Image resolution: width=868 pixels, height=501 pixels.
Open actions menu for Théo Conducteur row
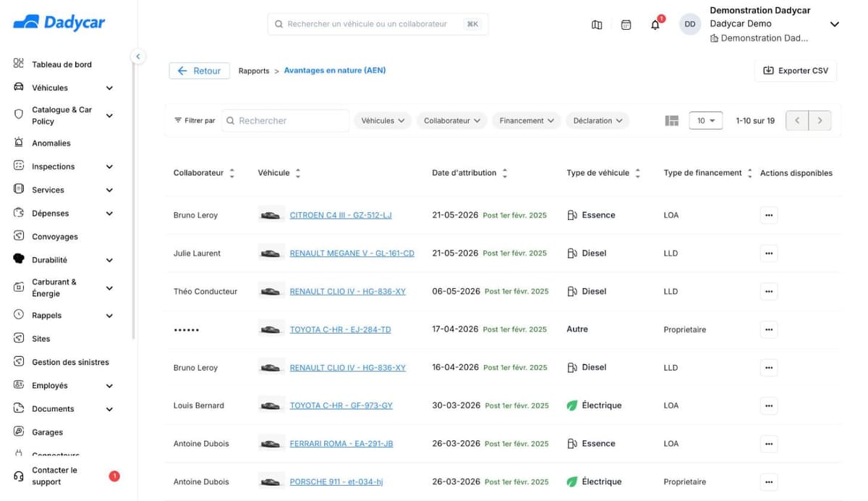(769, 291)
